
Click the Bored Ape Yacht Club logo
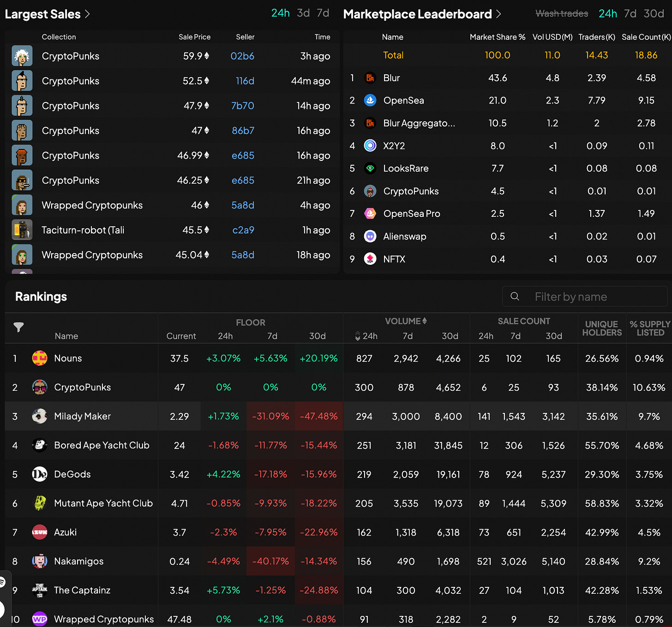pos(40,445)
